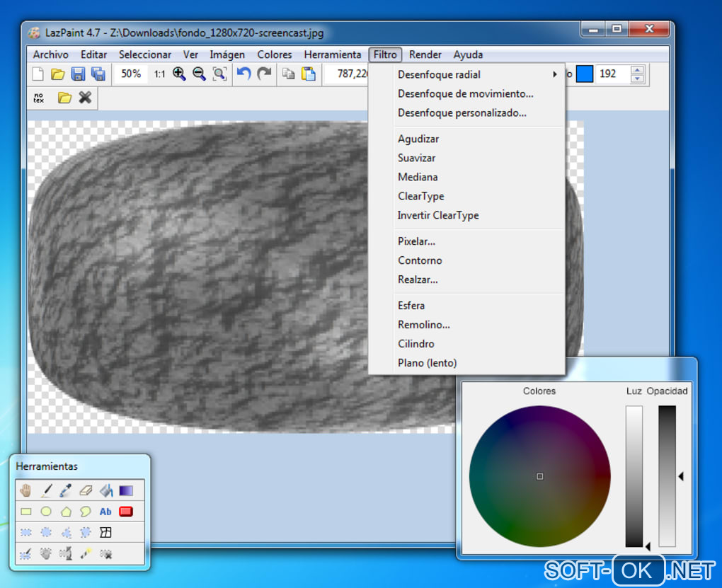The image size is (722, 588).
Task: Select the ellipse shape tool
Action: click(x=46, y=512)
